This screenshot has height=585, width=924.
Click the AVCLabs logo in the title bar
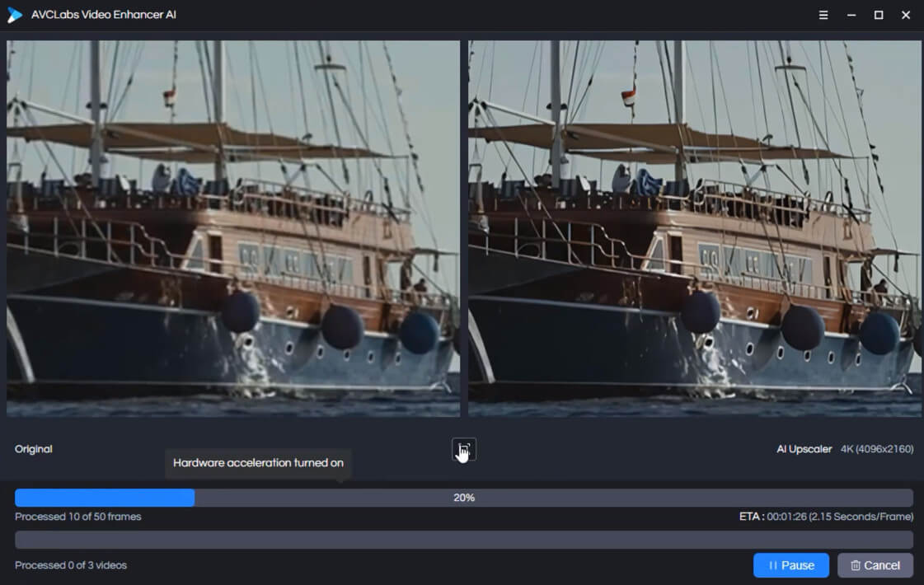pyautogui.click(x=16, y=14)
